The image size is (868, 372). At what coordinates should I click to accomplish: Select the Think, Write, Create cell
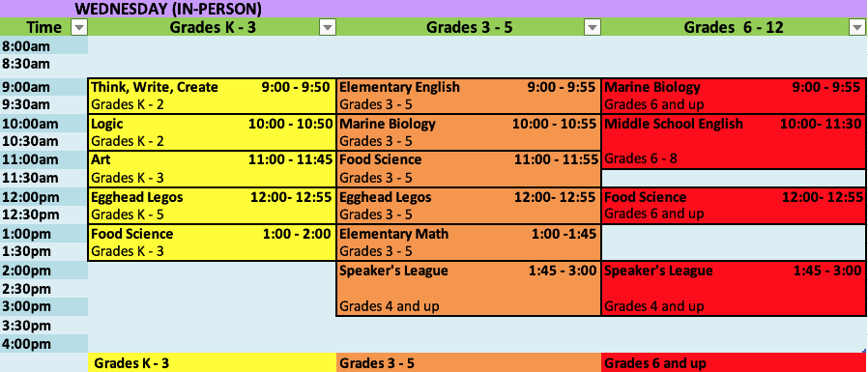pyautogui.click(x=212, y=97)
